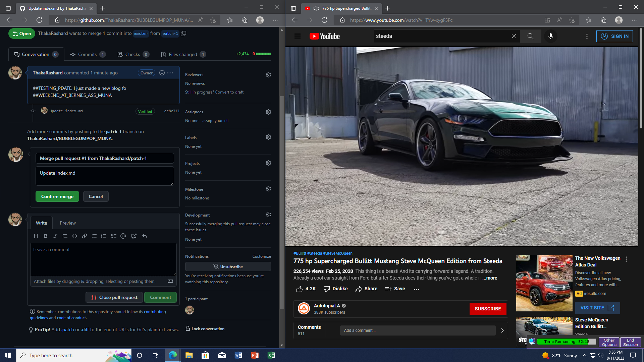Copy branch name patch-1 icon
This screenshot has height=362, width=644.
(183, 34)
